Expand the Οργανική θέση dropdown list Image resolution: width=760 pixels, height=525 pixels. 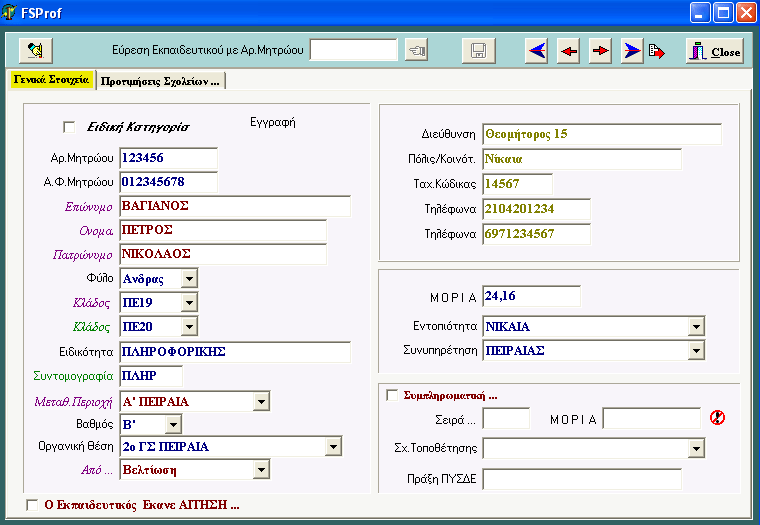click(x=333, y=446)
